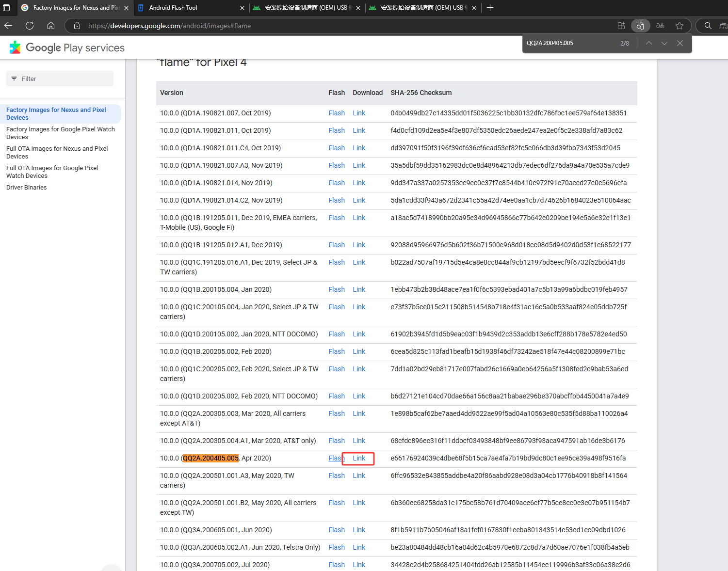
Task: Close the find-on-page bar
Action: point(680,43)
